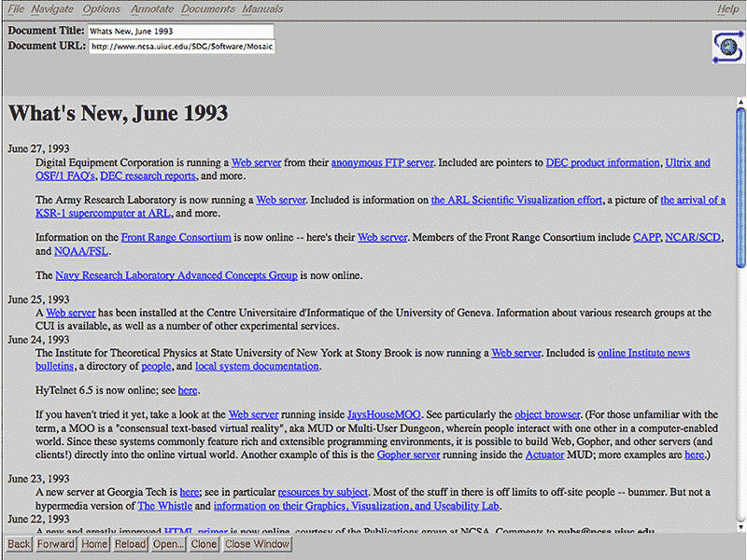Viewport: 747px width, 560px height.
Task: Clone the current window
Action: click(204, 544)
